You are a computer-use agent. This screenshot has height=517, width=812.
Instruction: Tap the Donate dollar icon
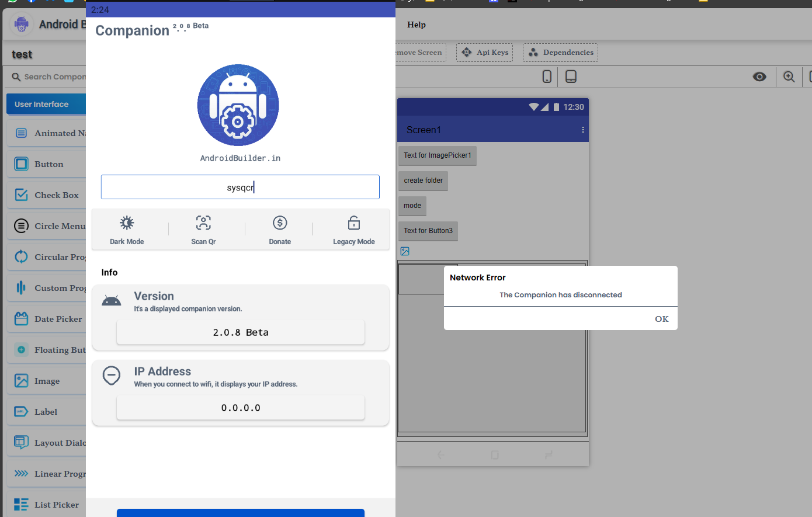[280, 223]
